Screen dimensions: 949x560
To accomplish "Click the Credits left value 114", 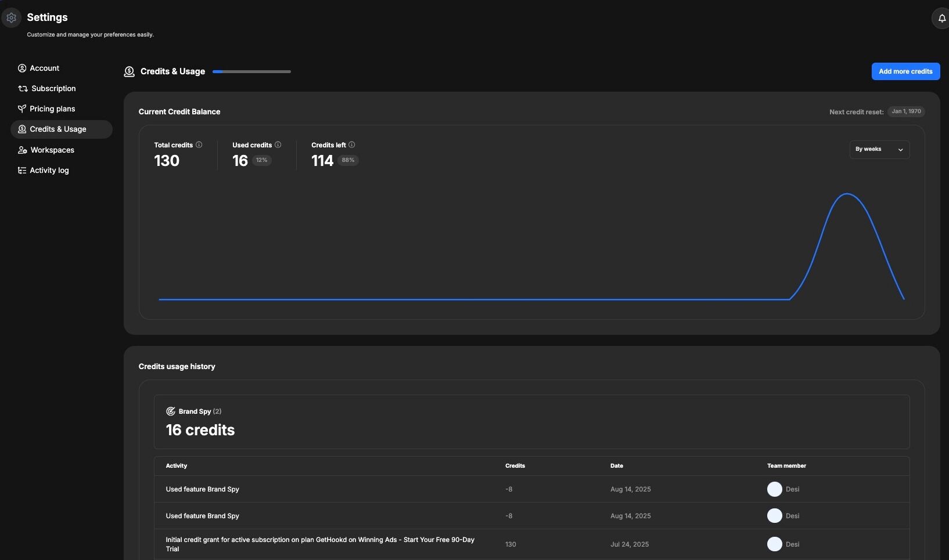I will [x=322, y=161].
